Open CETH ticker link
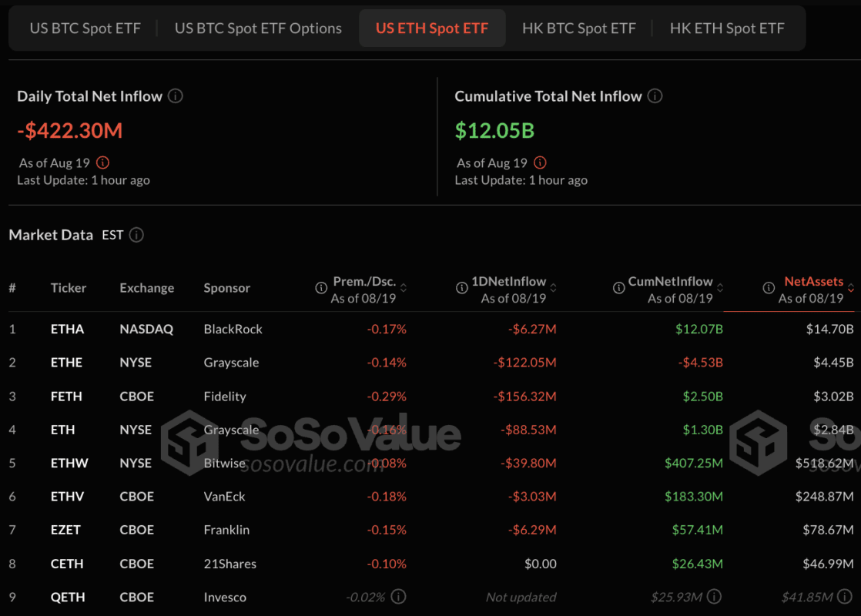 pyautogui.click(x=67, y=564)
